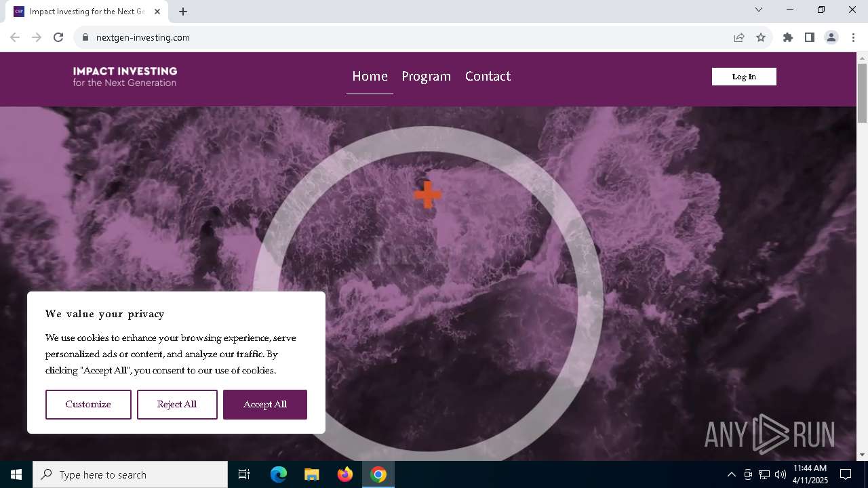Click the share page icon in address bar
This screenshot has width=868, height=488.
[x=739, y=38]
